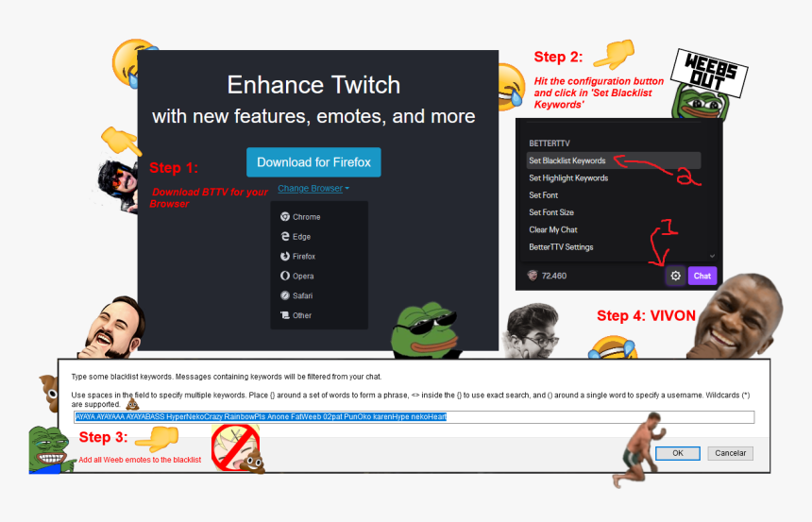Click the Firefox logo icon in list
This screenshot has width=812, height=522.
coord(285,256)
